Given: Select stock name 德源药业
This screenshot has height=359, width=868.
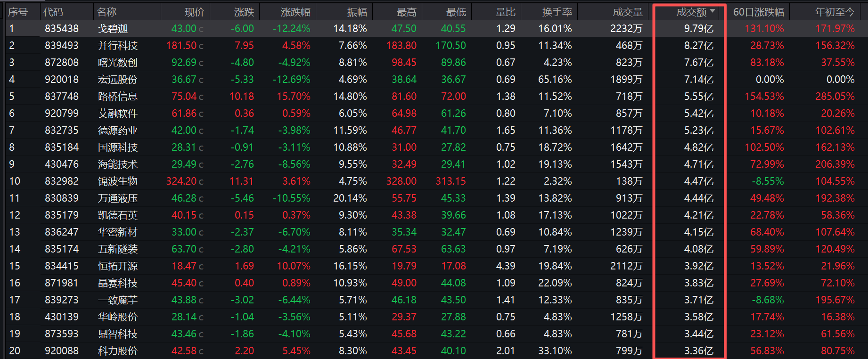Looking at the screenshot, I should pyautogui.click(x=118, y=131).
